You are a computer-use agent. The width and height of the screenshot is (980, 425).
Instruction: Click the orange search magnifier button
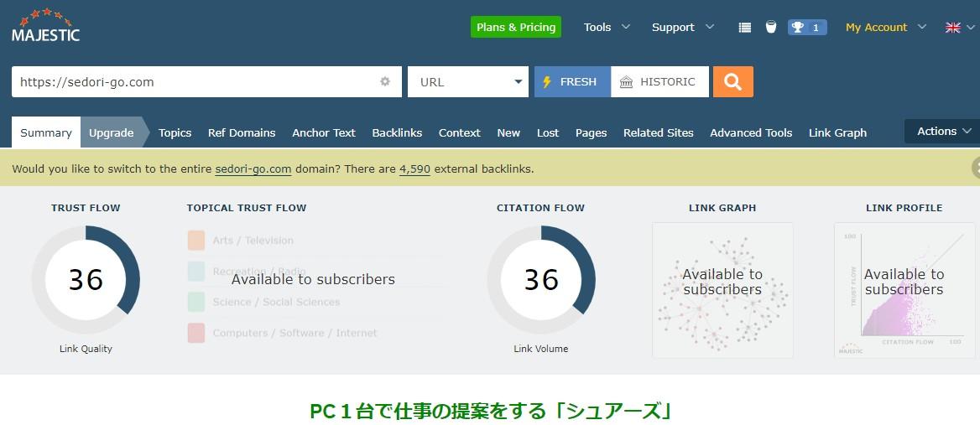pyautogui.click(x=732, y=82)
